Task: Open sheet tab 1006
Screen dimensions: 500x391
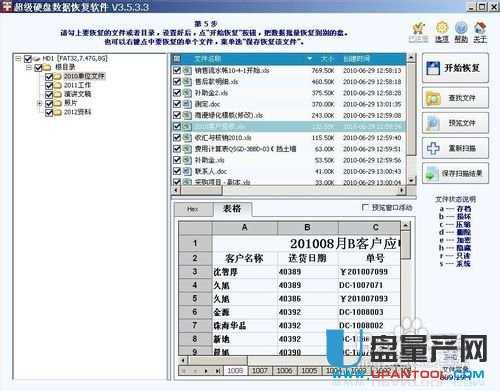Action: (285, 370)
